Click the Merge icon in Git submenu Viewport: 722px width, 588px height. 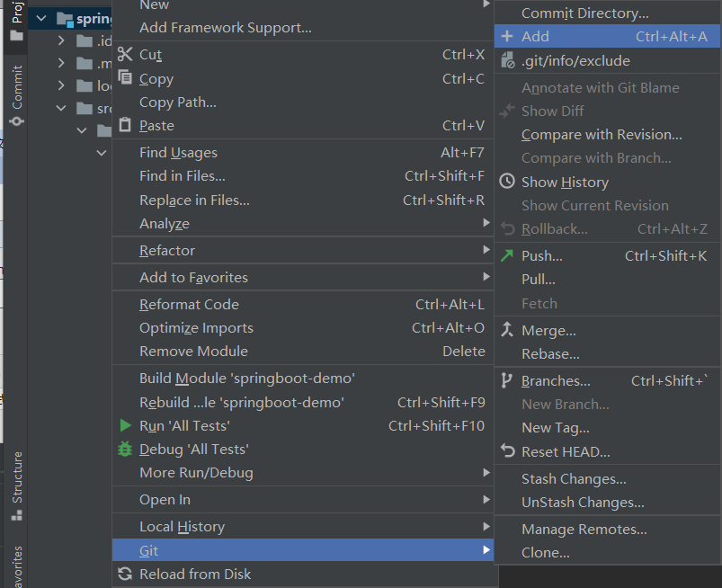pos(507,330)
